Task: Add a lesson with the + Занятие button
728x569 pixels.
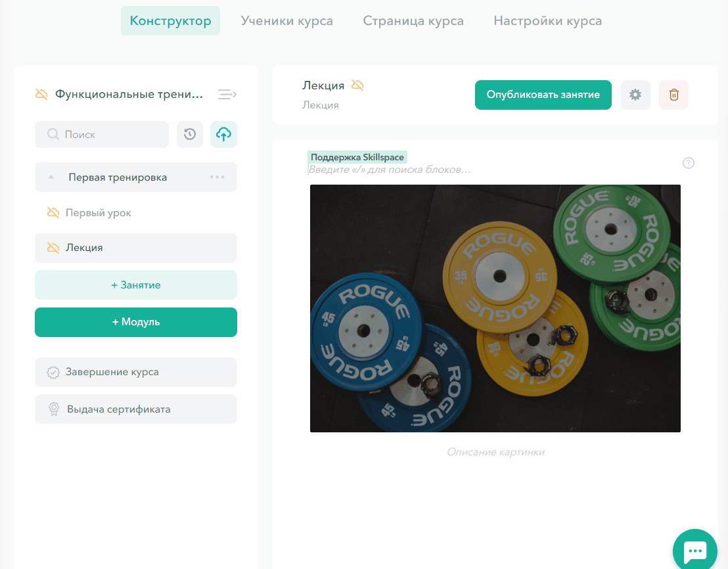Action: (x=135, y=285)
